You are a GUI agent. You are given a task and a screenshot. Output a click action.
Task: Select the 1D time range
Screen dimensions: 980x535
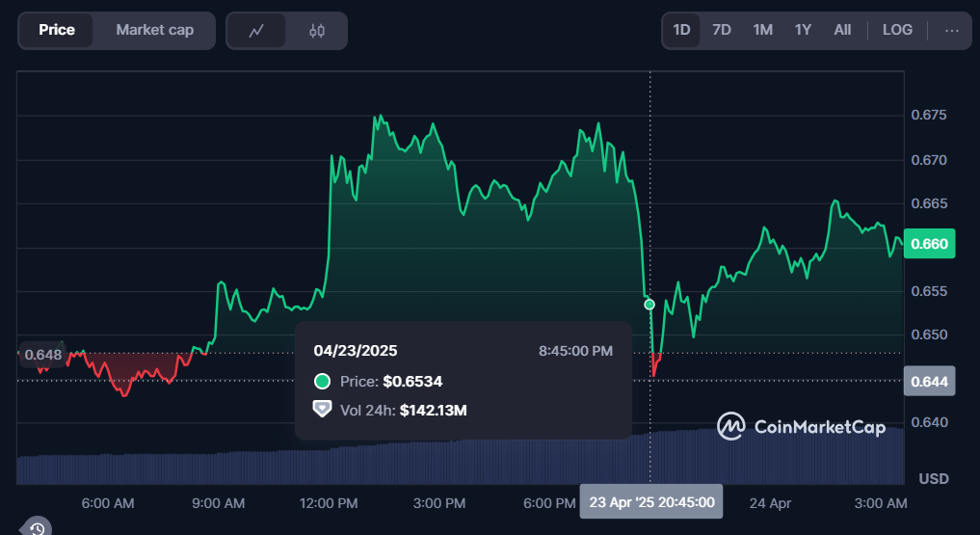[681, 30]
